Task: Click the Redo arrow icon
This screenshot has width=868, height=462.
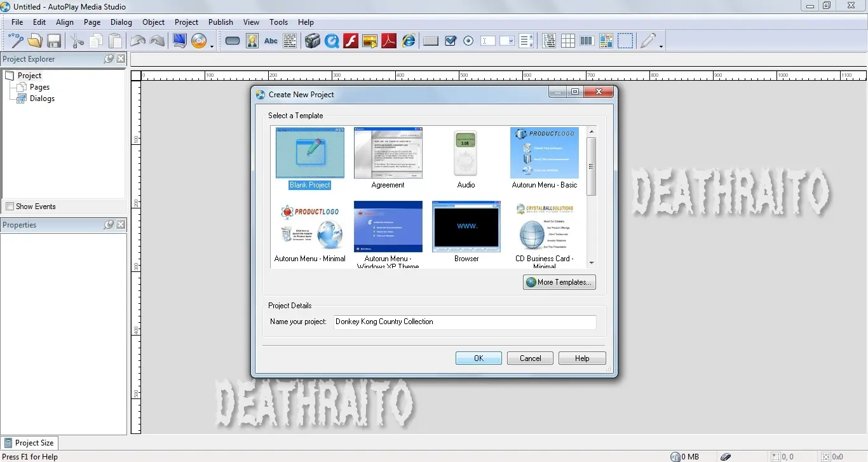Action: (x=157, y=41)
